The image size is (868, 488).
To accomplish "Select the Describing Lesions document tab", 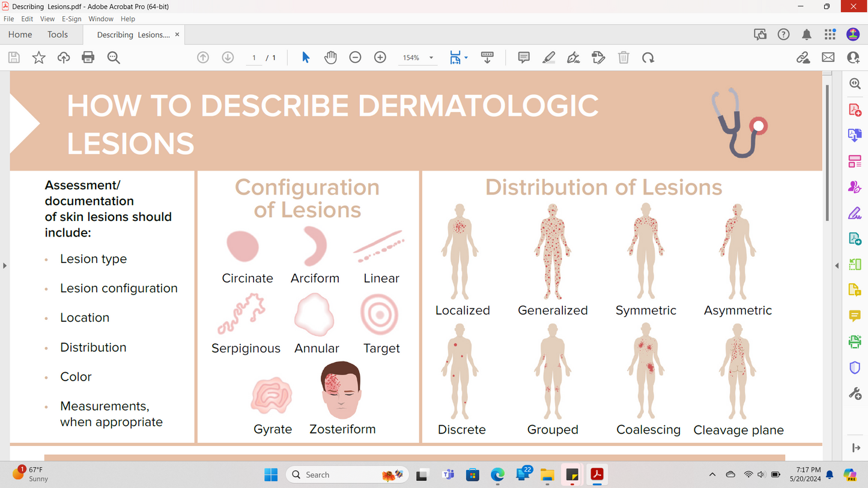I will click(133, 35).
